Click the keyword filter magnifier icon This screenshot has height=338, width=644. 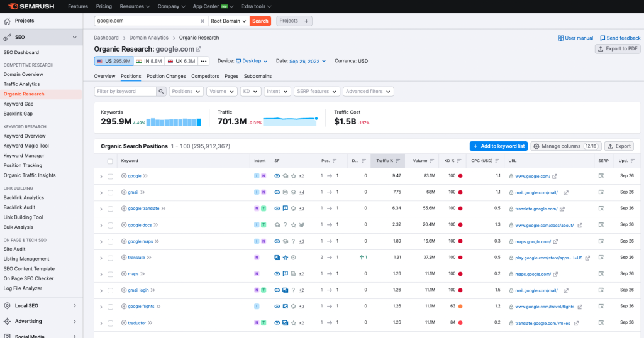pyautogui.click(x=161, y=92)
